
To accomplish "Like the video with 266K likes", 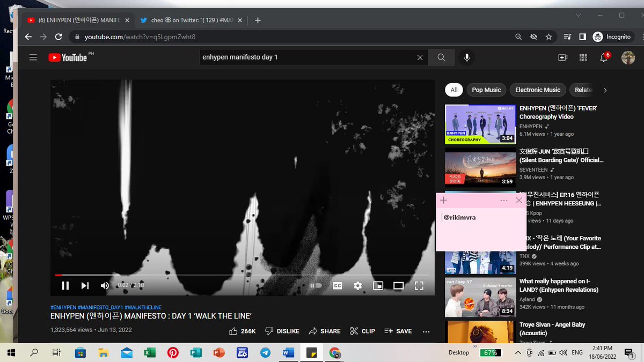I will click(x=242, y=331).
